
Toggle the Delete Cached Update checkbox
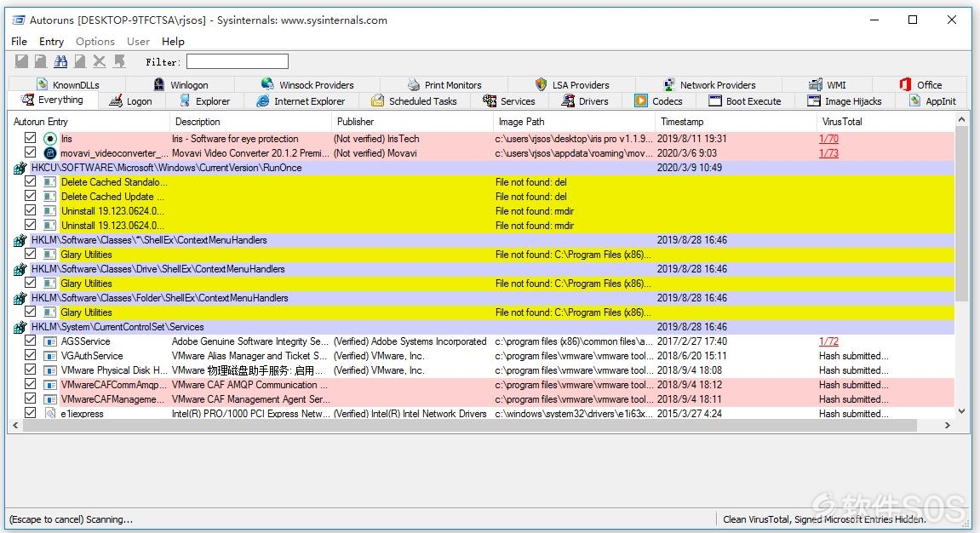click(30, 196)
